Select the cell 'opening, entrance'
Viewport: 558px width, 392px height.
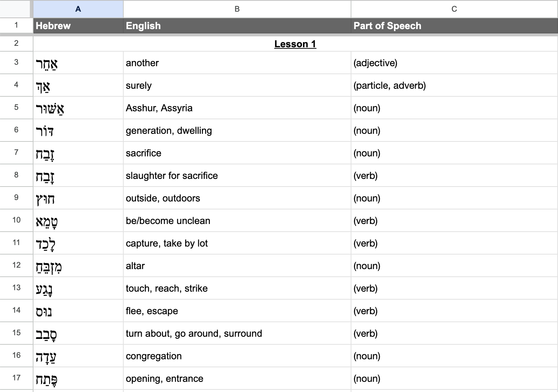click(237, 379)
